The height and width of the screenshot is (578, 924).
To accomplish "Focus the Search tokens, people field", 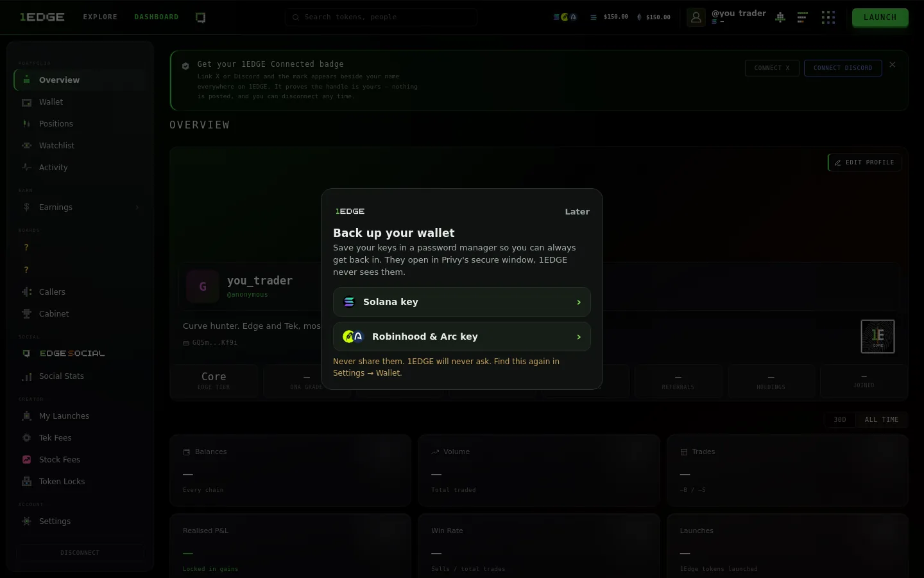I will click(x=381, y=17).
